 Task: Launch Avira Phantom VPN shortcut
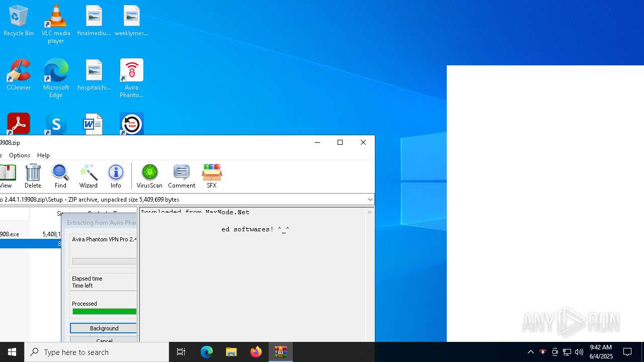coord(131,78)
